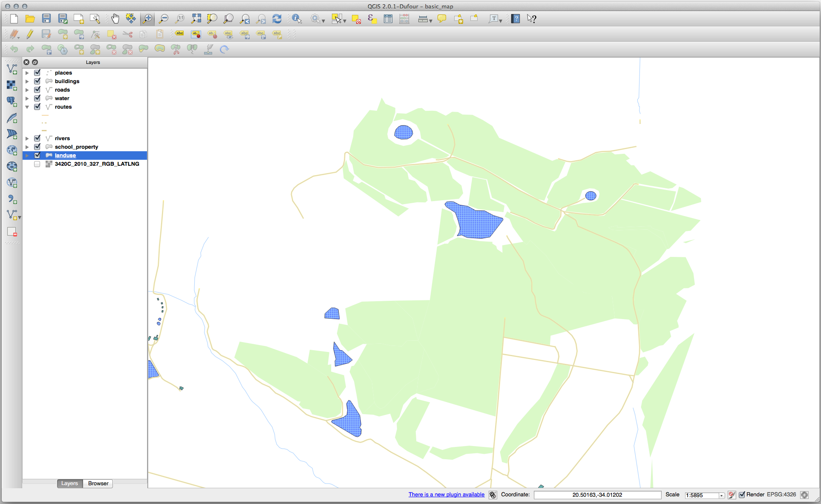Open the attribute table icon

[x=388, y=18]
